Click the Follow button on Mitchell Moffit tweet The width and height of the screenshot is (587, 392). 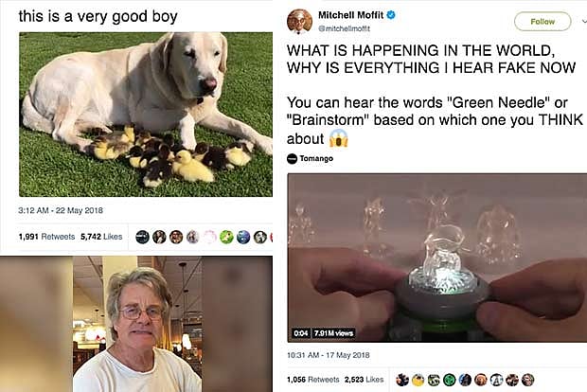tap(543, 22)
